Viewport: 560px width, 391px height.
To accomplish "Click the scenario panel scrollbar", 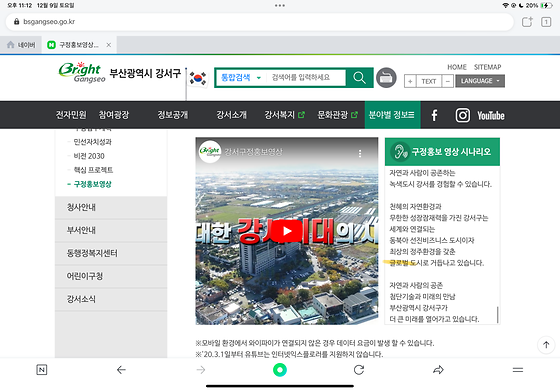I will point(497,315).
